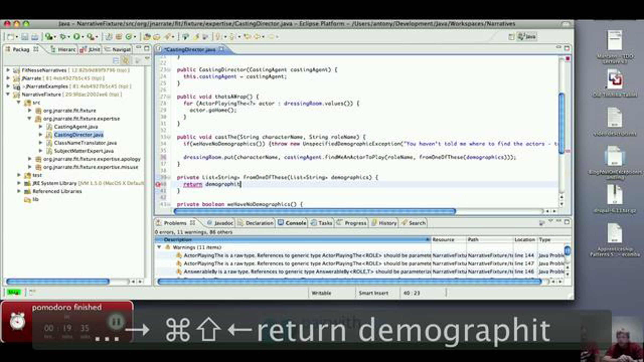Select the Java perspective button

pyautogui.click(x=527, y=36)
